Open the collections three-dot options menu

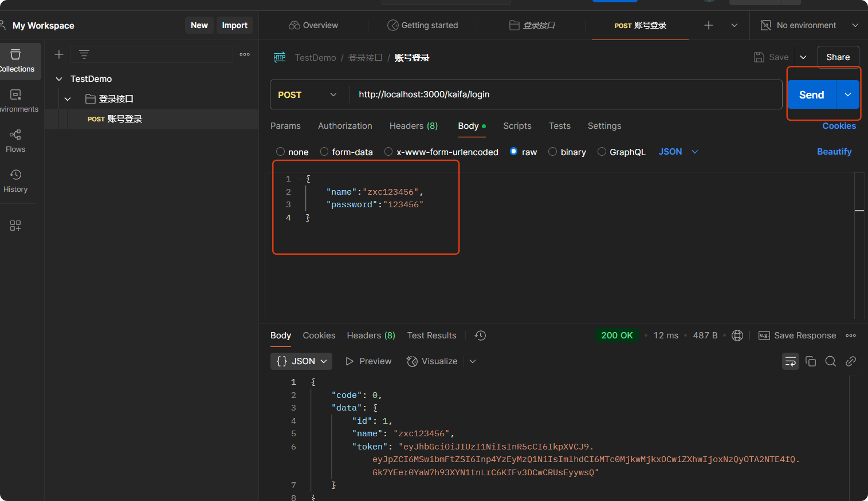point(245,54)
